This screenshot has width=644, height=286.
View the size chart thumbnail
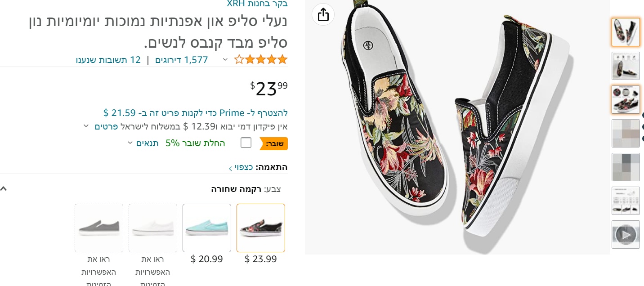pos(626,201)
